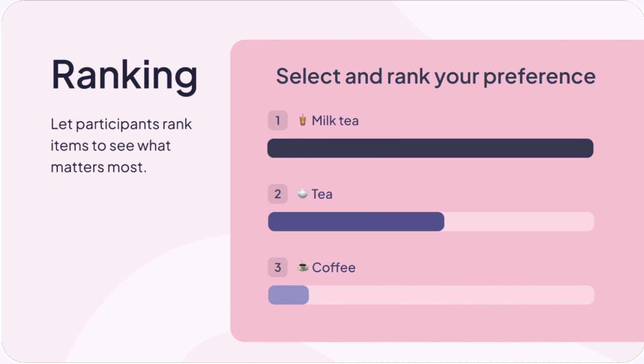Click the filled purple portion of Tea bar
Image resolution: width=644 pixels, height=364 pixels.
[356, 221]
